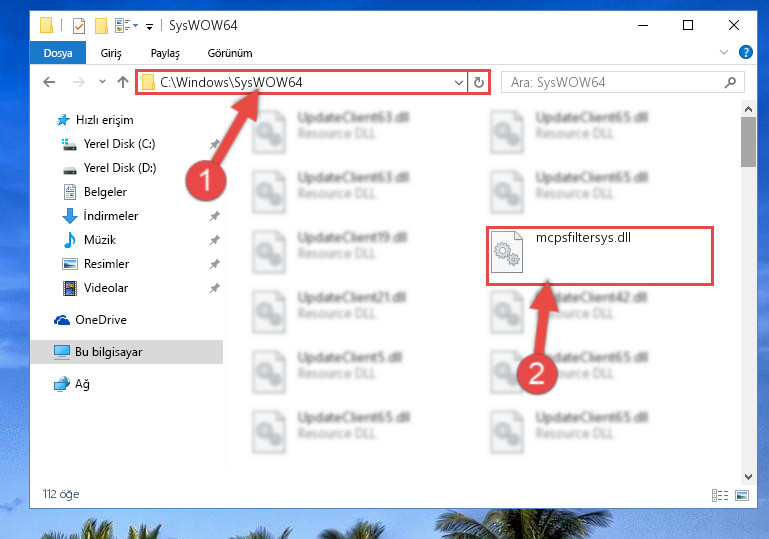Click the vertical scrollbar thumb
The height and width of the screenshot is (539, 769).
[x=748, y=142]
